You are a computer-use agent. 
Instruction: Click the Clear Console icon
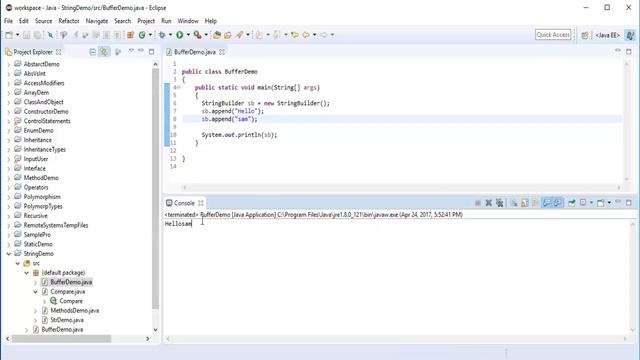pos(514,203)
